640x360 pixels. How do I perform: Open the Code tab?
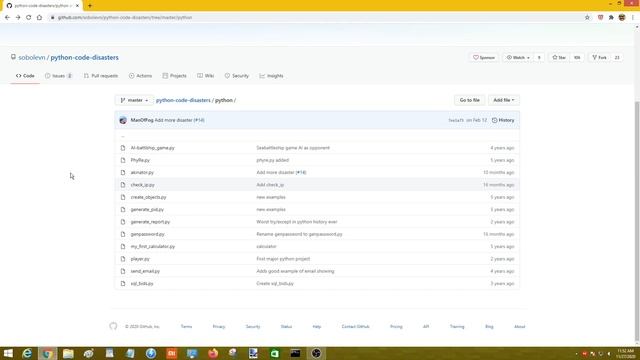(25, 76)
